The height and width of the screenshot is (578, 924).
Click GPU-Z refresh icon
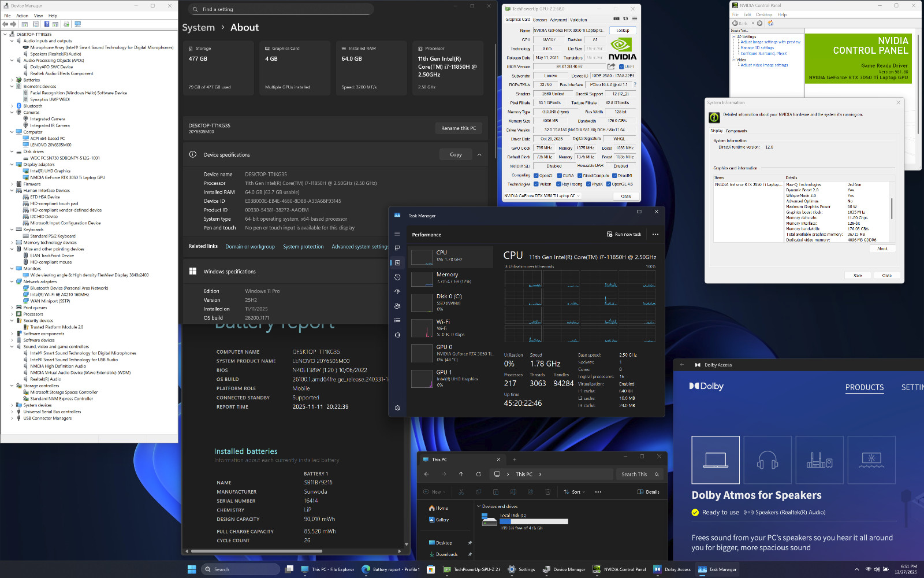(625, 19)
